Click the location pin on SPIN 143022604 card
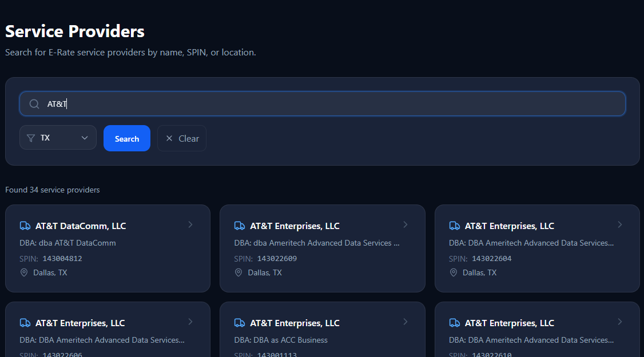 point(454,272)
